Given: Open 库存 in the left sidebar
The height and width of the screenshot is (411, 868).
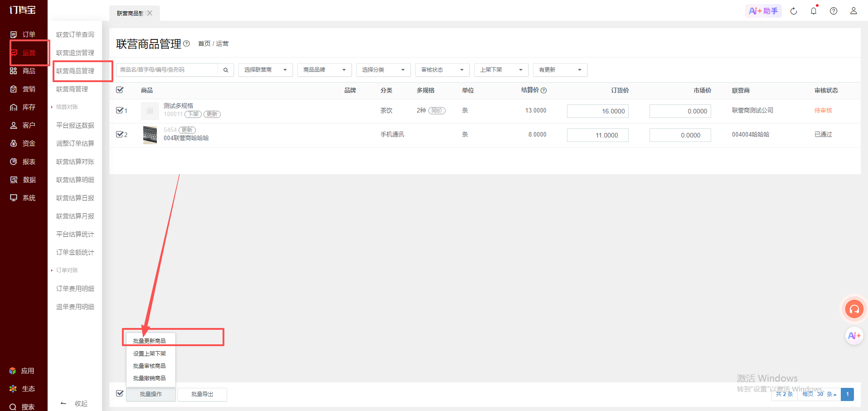Looking at the screenshot, I should click(24, 107).
